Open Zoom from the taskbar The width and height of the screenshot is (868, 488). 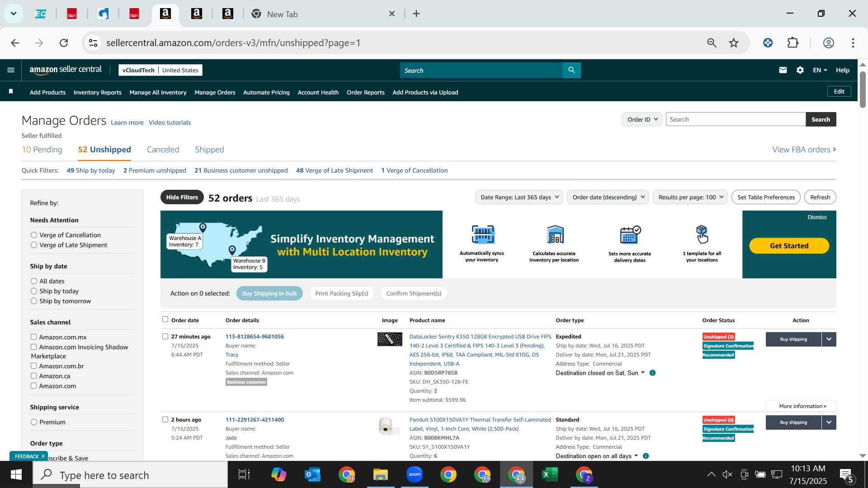pos(414,475)
